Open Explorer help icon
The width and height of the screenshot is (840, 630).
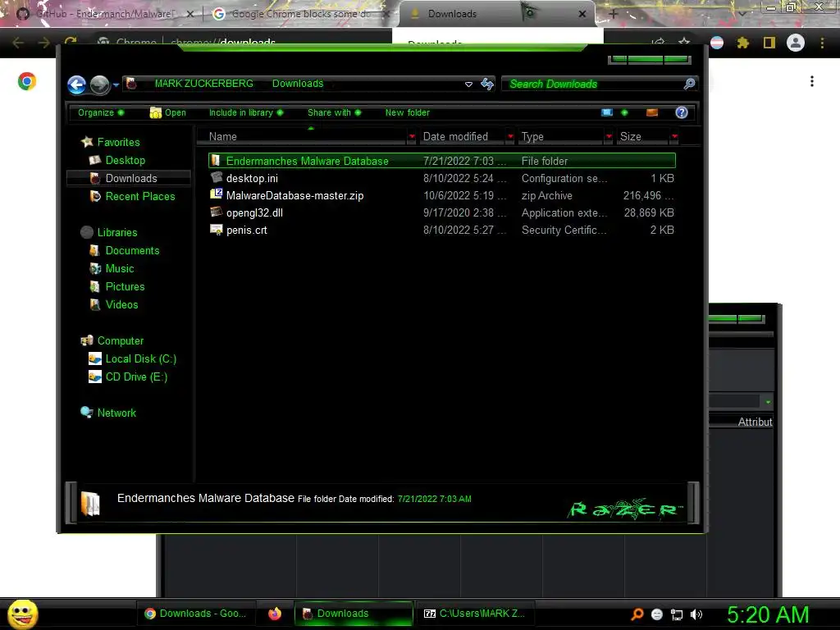682,112
